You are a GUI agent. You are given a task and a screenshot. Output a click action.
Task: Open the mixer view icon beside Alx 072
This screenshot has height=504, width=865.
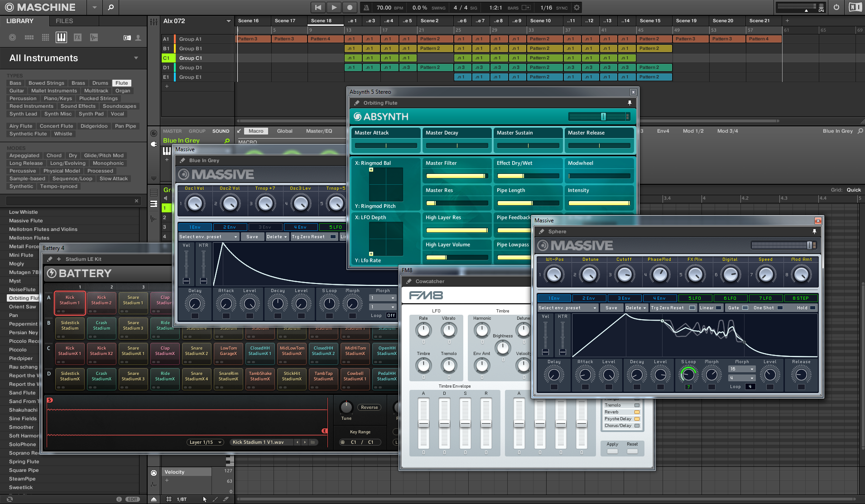(x=154, y=21)
